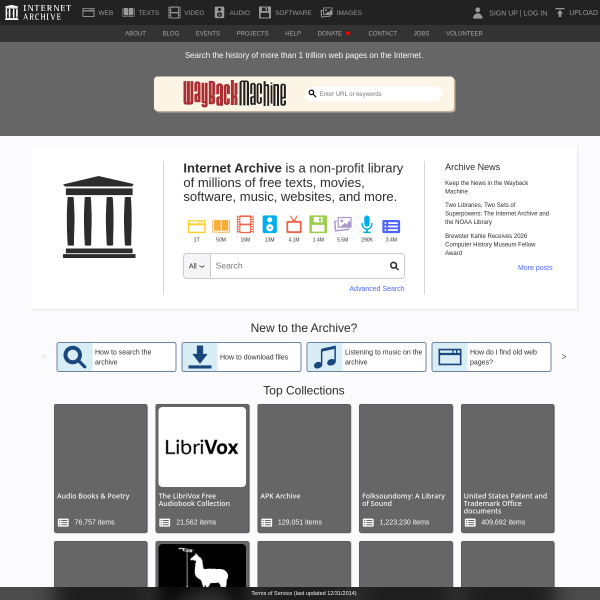Follow the More posts link
Screen dimensions: 600x600
point(535,267)
